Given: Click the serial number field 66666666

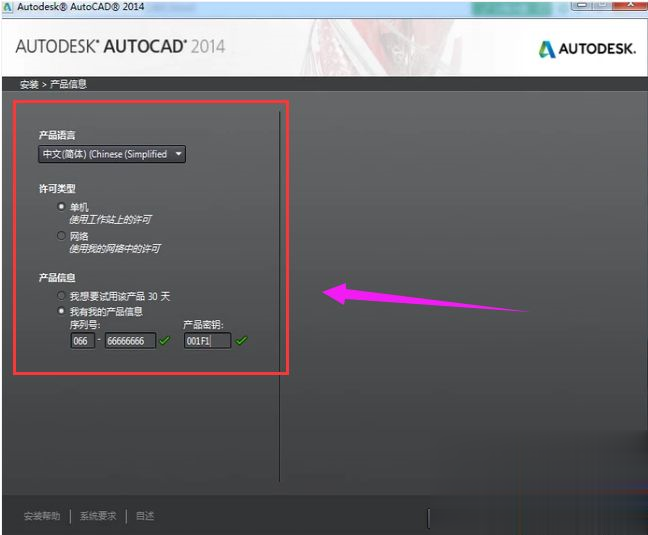Looking at the screenshot, I should point(130,341).
